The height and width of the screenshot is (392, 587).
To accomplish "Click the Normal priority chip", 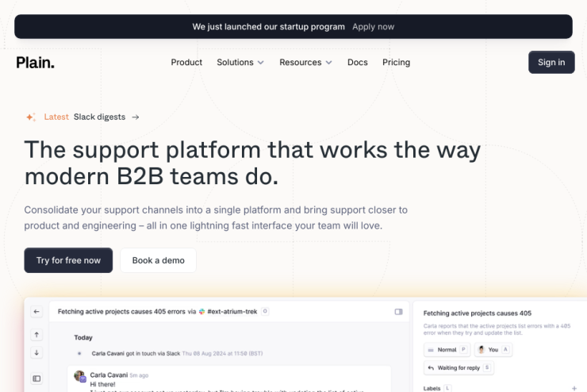I will click(x=447, y=350).
